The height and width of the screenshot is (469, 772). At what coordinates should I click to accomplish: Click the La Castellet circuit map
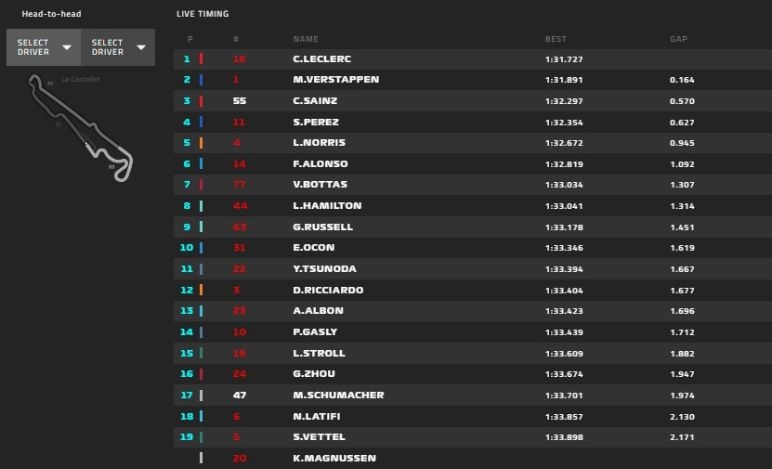pyautogui.click(x=90, y=131)
